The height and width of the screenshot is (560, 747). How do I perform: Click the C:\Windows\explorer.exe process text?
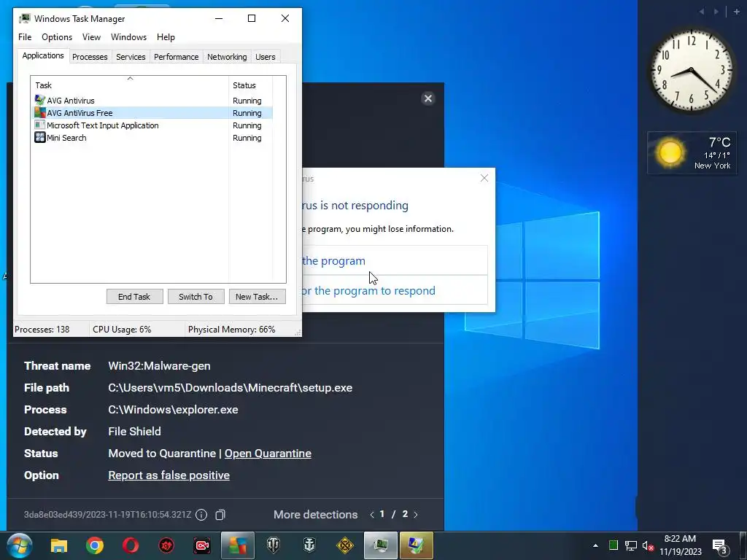coord(173,410)
